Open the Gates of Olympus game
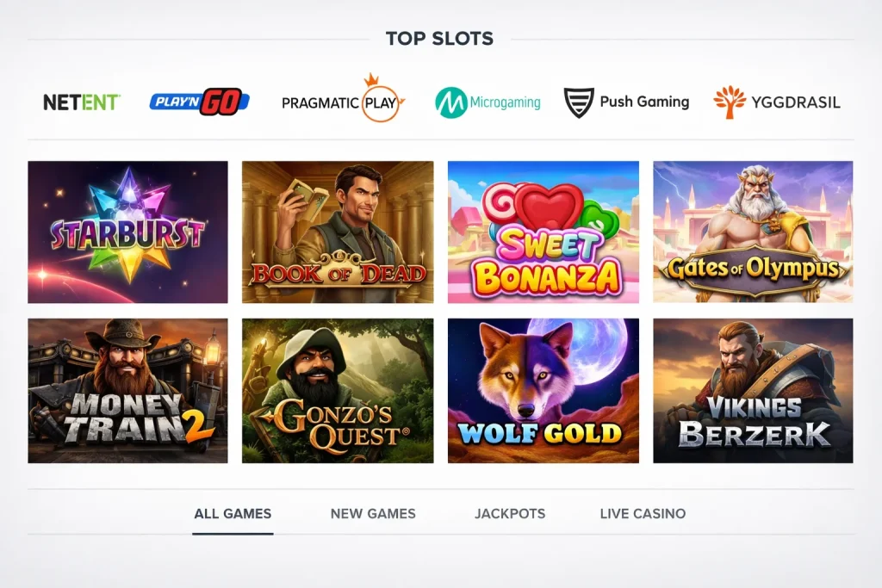Screen dimensions: 882x588 753,232
